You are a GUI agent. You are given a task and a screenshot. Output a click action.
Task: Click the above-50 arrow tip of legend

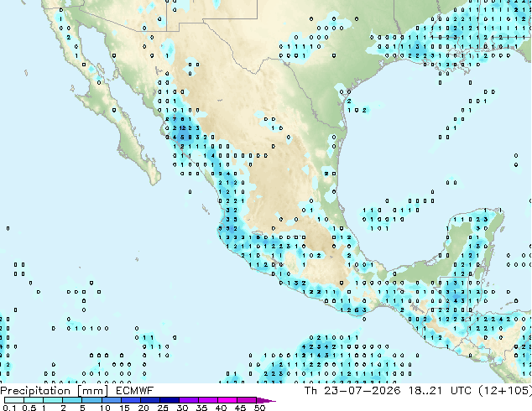(266, 400)
